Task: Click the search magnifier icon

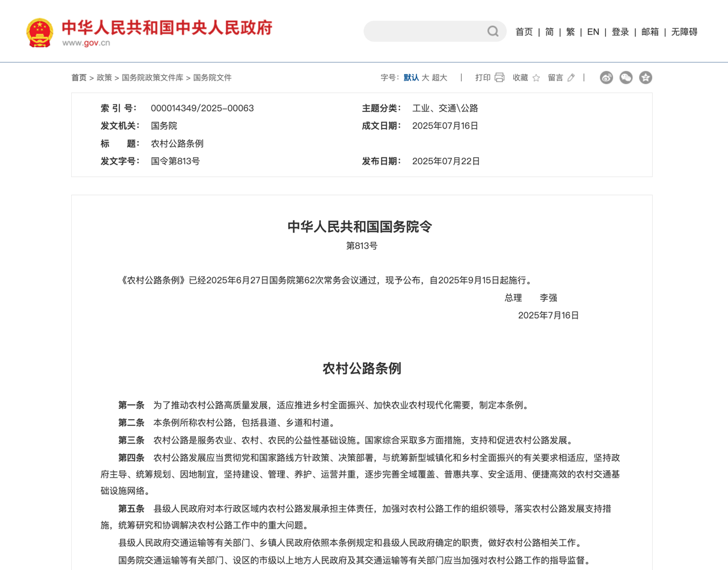Action: (x=493, y=32)
